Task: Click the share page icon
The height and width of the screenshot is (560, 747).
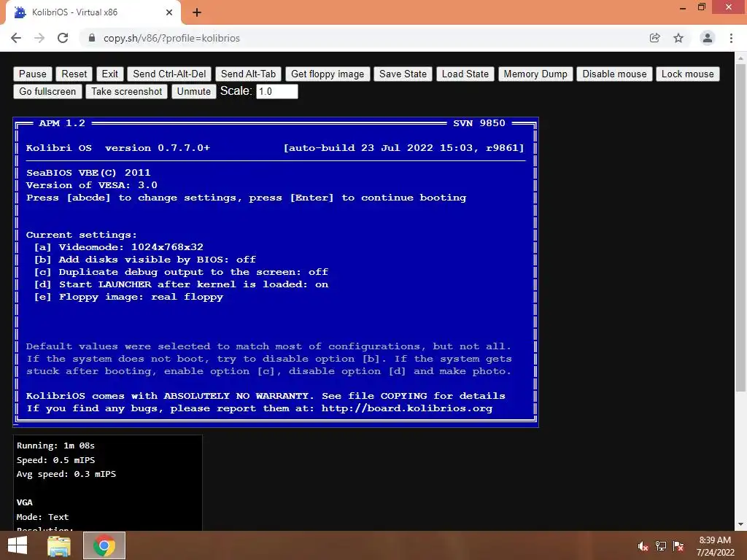Action: coord(655,38)
